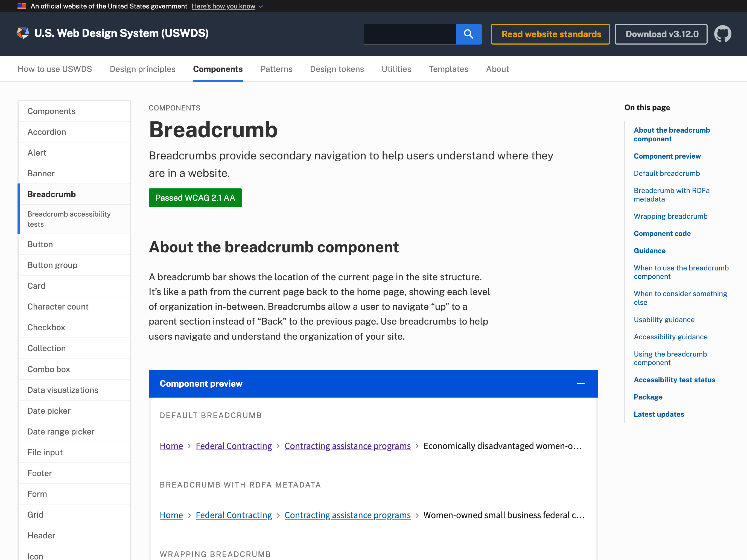Screen dimensions: 747x560
Task: Select Breadcrumb in side navigation
Action: [x=74, y=194]
